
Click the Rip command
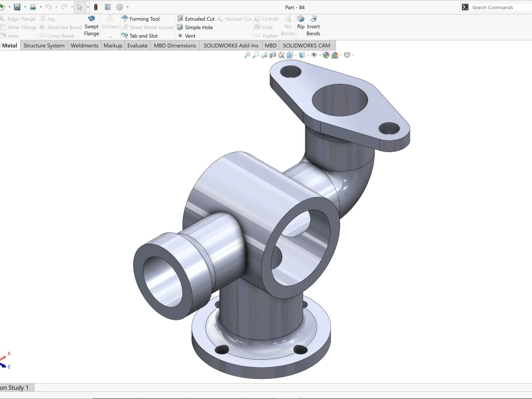301,27
